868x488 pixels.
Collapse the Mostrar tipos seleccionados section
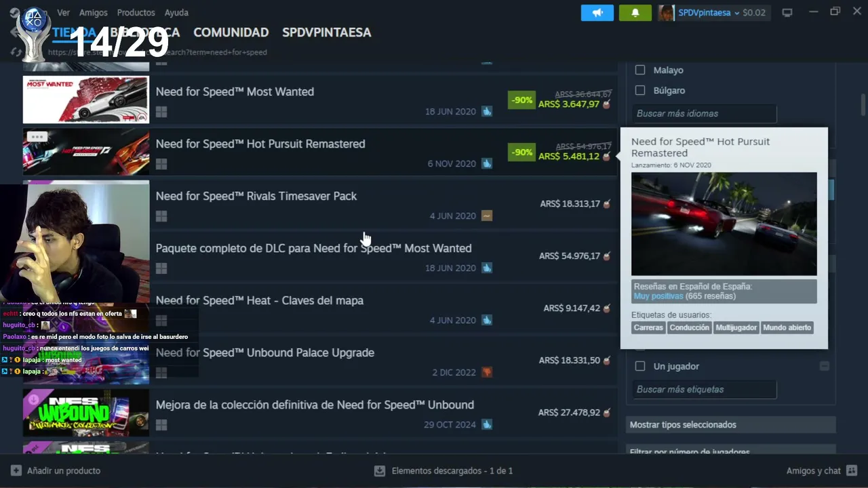[731, 425]
